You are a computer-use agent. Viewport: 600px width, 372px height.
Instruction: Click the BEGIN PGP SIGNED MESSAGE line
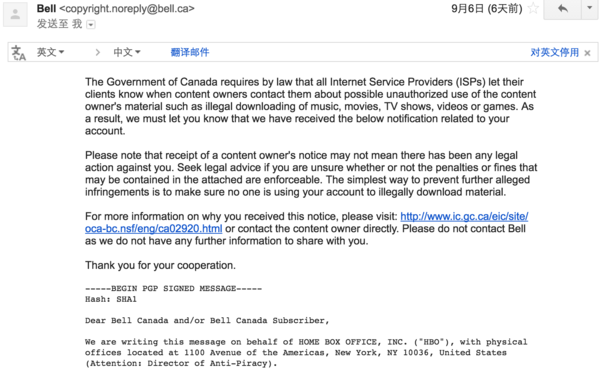click(173, 289)
